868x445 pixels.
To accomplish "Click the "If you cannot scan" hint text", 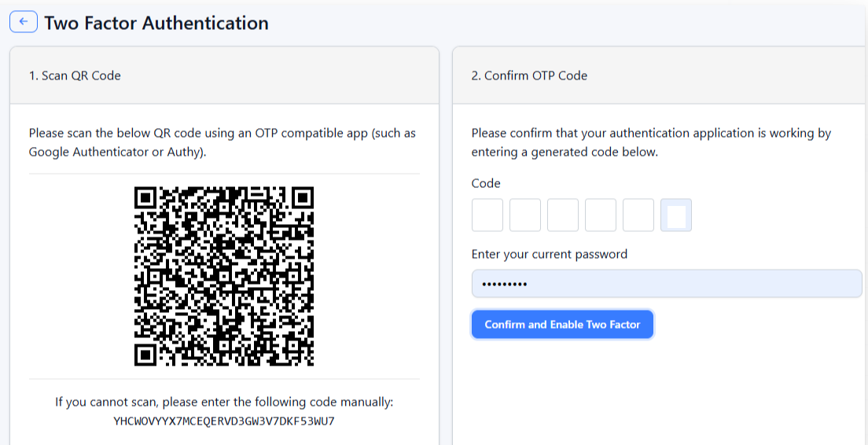I will [224, 402].
